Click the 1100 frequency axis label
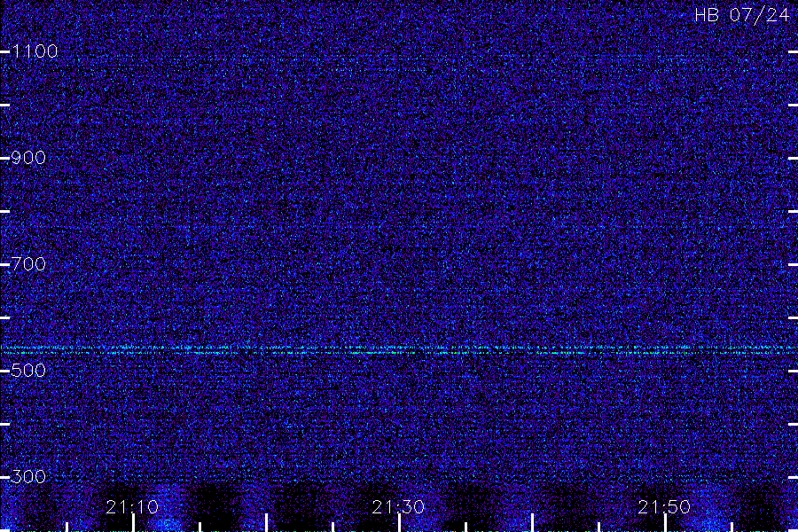 tap(35, 51)
